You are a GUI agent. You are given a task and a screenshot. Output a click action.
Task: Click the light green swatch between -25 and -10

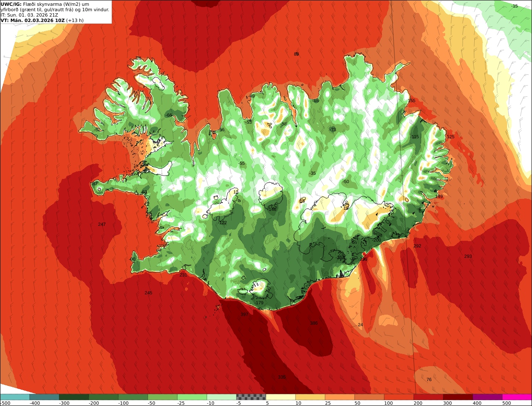tap(192, 397)
